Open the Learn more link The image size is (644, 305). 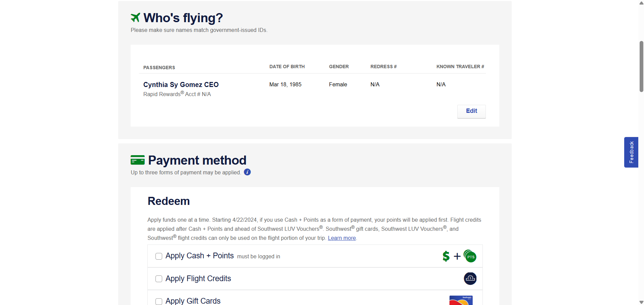[x=341, y=238]
